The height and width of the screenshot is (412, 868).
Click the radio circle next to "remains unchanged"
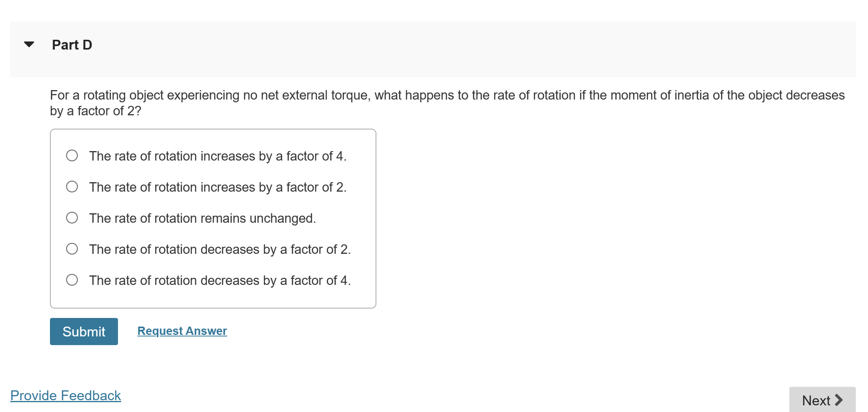(72, 218)
